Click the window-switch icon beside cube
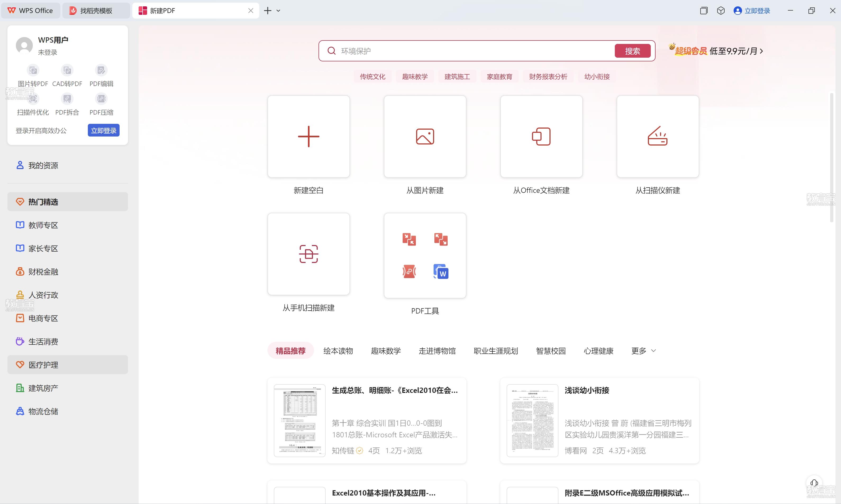The width and height of the screenshot is (841, 504). (x=704, y=11)
